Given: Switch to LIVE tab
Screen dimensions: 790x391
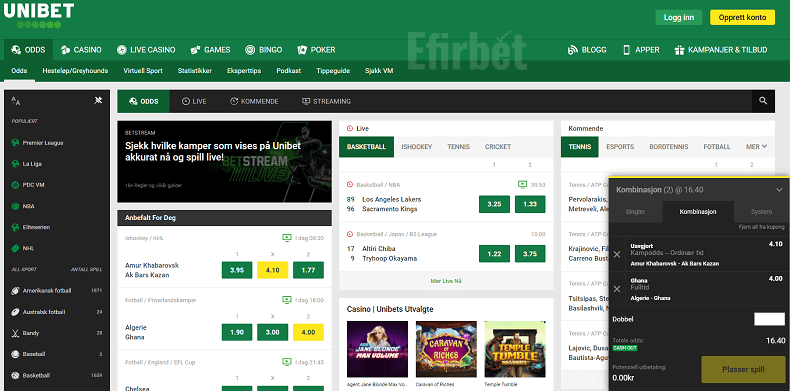Looking at the screenshot, I should click(194, 101).
